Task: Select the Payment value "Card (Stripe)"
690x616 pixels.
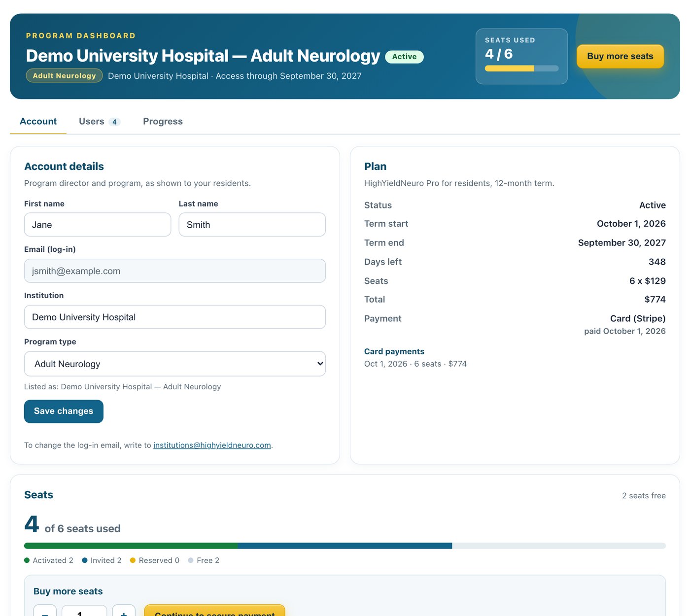Action: point(638,318)
